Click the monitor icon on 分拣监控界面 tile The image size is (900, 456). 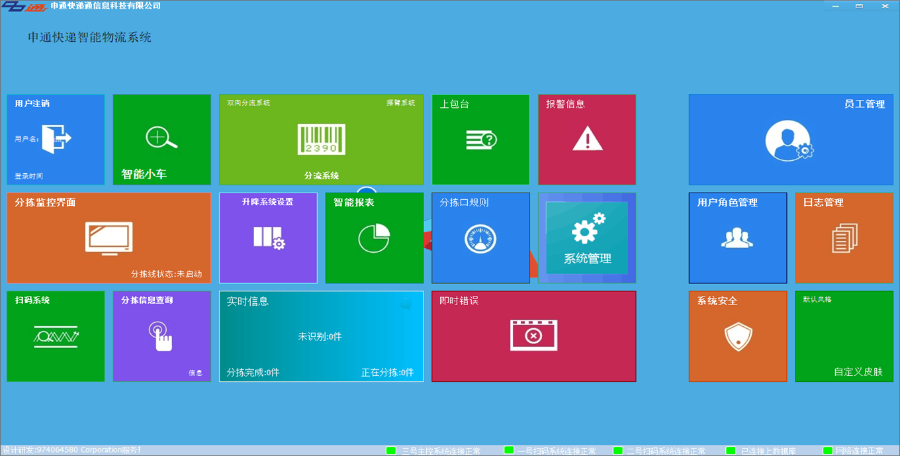tap(109, 237)
